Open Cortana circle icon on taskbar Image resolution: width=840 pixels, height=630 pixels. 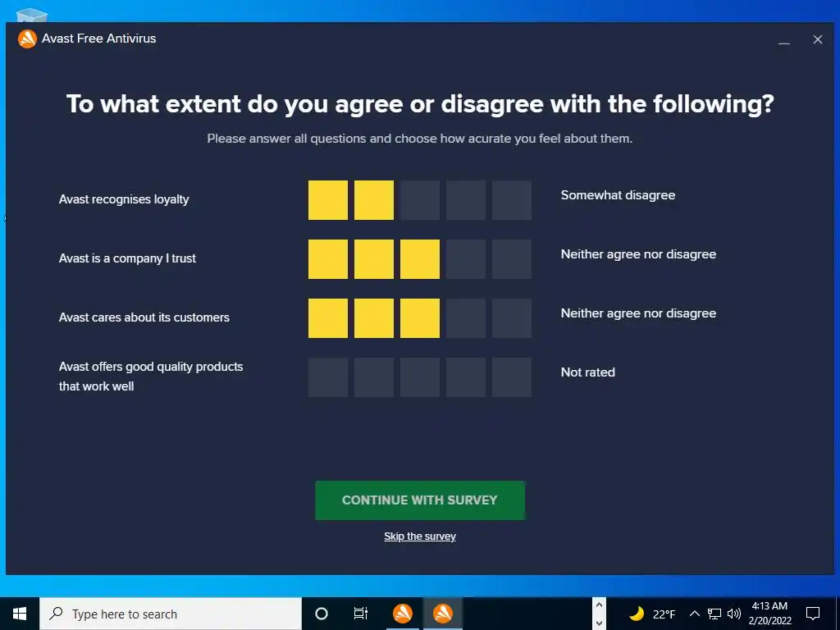coord(322,614)
